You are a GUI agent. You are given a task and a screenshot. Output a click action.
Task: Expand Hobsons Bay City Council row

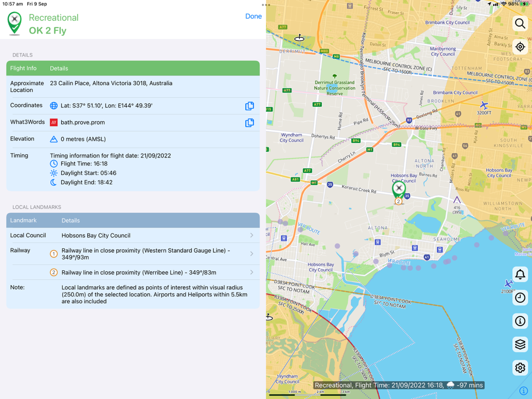coord(133,236)
